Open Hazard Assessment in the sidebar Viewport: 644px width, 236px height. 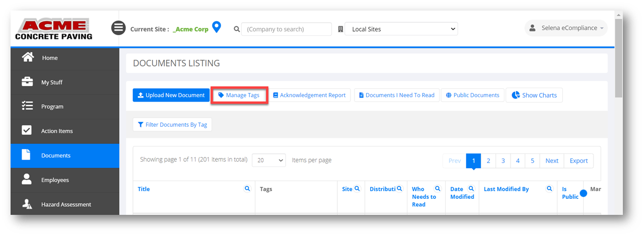[x=65, y=204]
